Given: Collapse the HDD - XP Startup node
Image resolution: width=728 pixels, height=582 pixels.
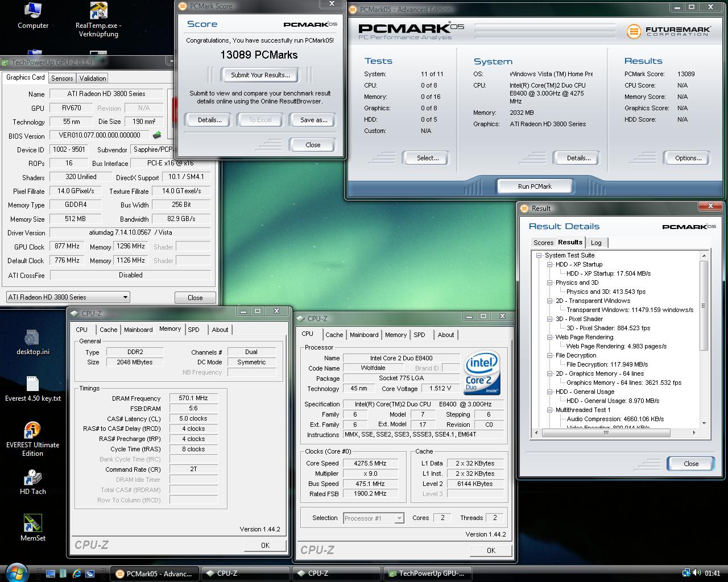Looking at the screenshot, I should coord(550,264).
